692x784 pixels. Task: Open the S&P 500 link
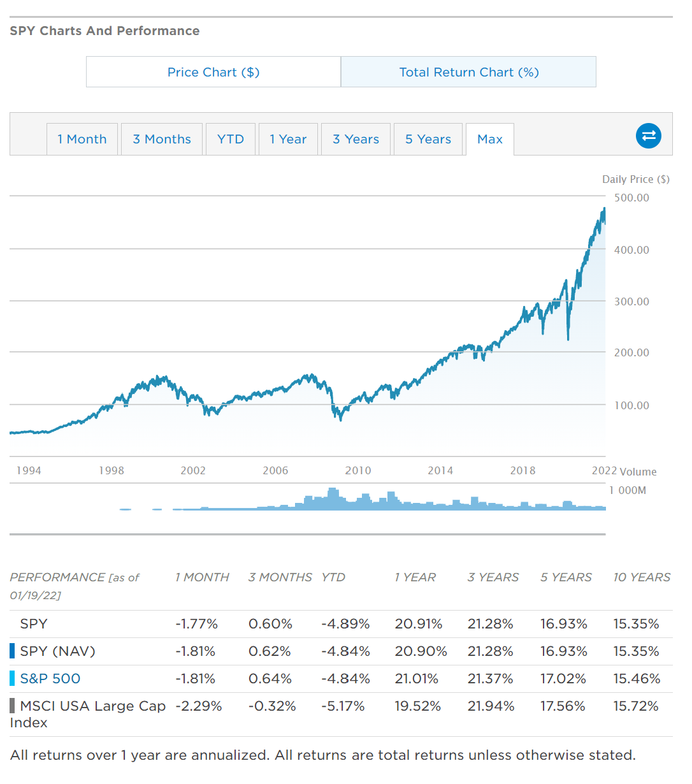[x=50, y=679]
